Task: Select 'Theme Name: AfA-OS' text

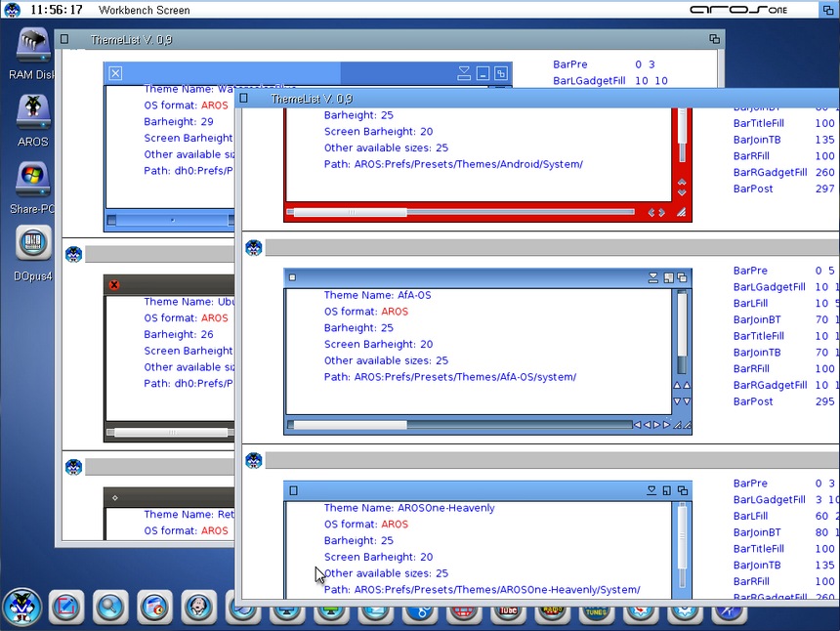Action: pyautogui.click(x=378, y=295)
